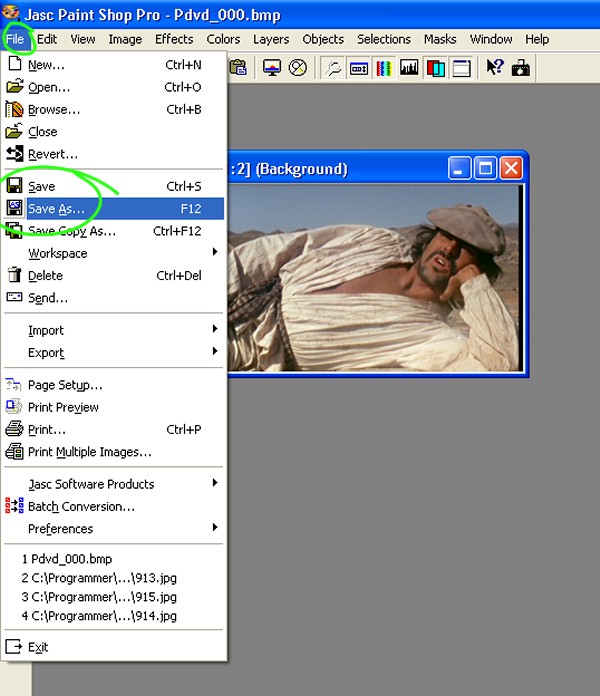Click Exit at the bottom of the menu

pos(38,647)
